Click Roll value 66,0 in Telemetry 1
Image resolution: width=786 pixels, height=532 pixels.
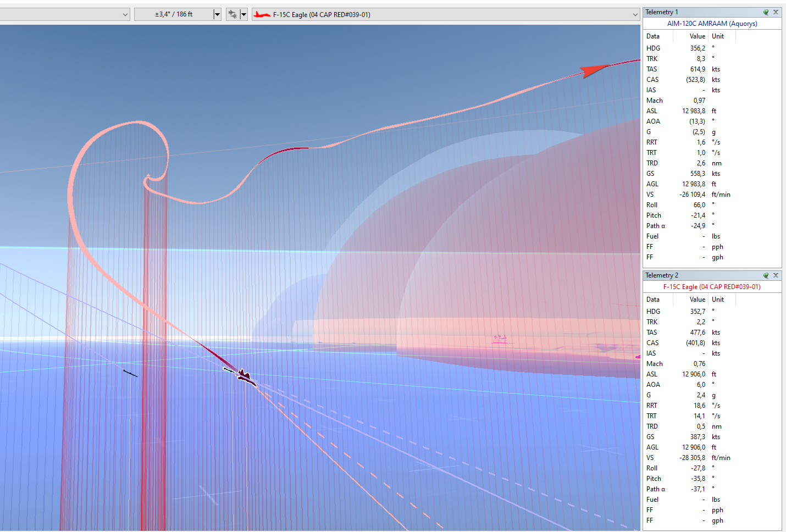[699, 205]
